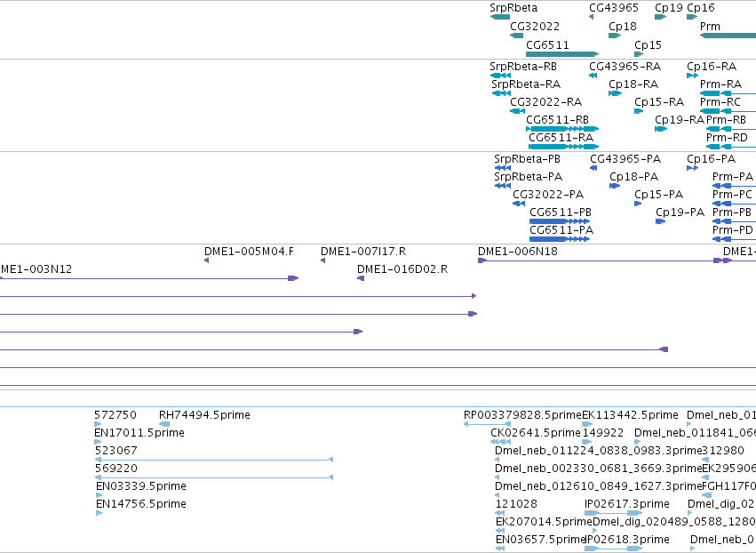Open the Cp16 gene label
This screenshot has height=553, width=756.
pos(701,8)
